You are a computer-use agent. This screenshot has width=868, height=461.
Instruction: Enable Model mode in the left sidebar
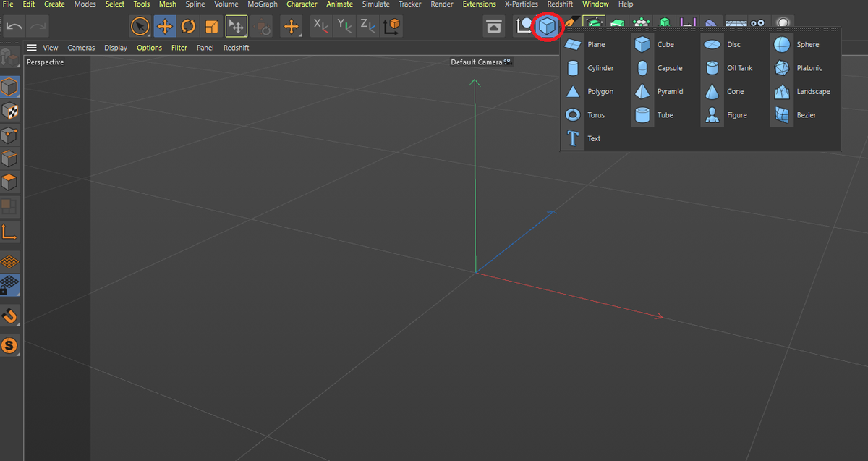(x=9, y=88)
